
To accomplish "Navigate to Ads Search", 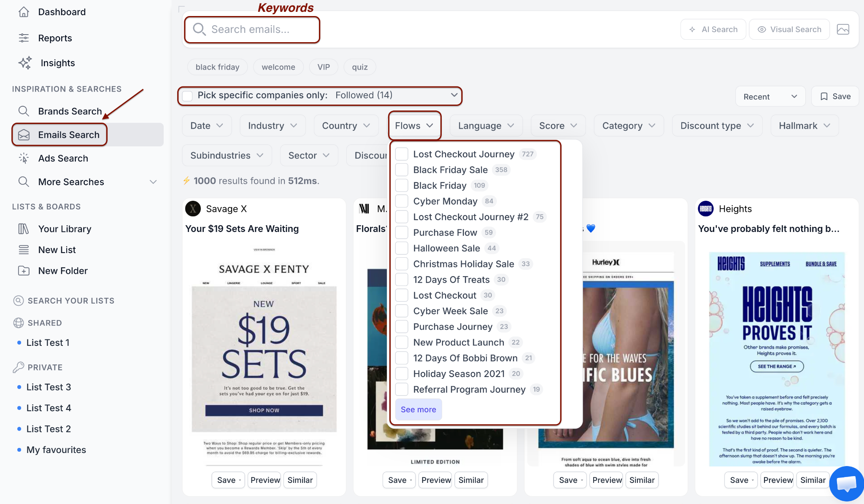I will tap(63, 158).
